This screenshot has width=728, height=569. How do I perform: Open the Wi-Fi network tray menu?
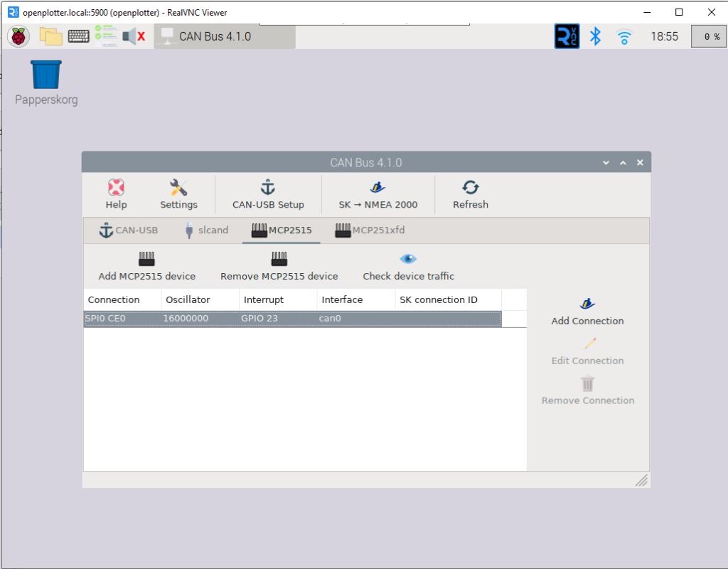point(624,36)
